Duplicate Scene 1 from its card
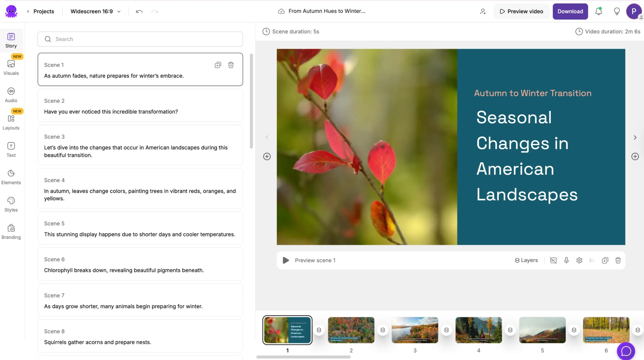 pos(218,65)
